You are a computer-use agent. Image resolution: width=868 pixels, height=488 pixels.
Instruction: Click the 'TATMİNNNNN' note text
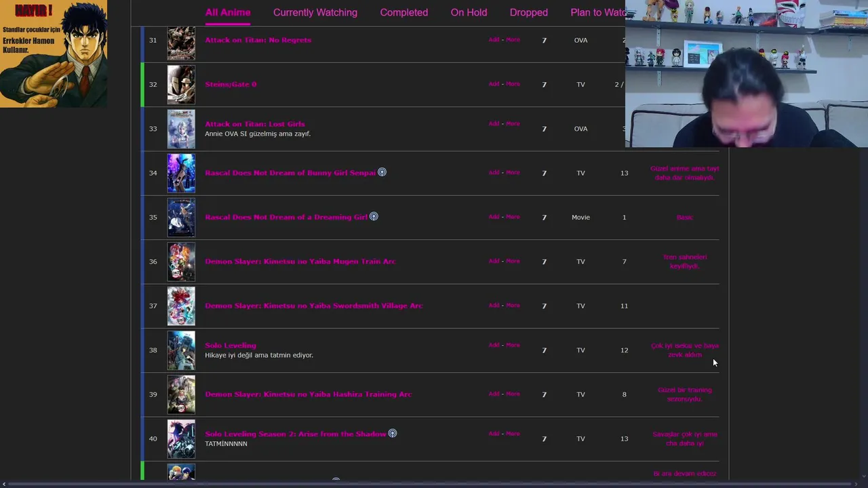coord(226,444)
